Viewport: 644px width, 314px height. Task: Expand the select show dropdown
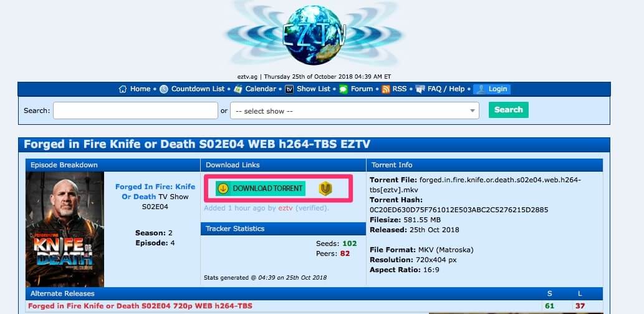point(355,110)
